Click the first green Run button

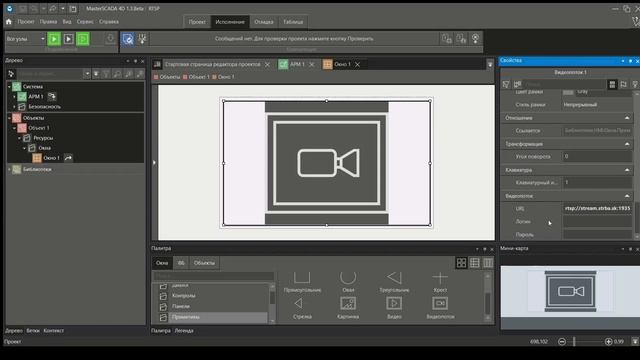[x=54, y=39]
